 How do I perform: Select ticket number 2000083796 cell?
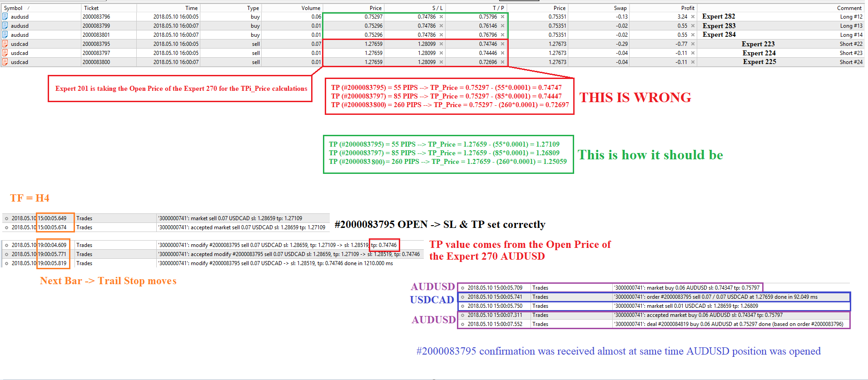109,17
